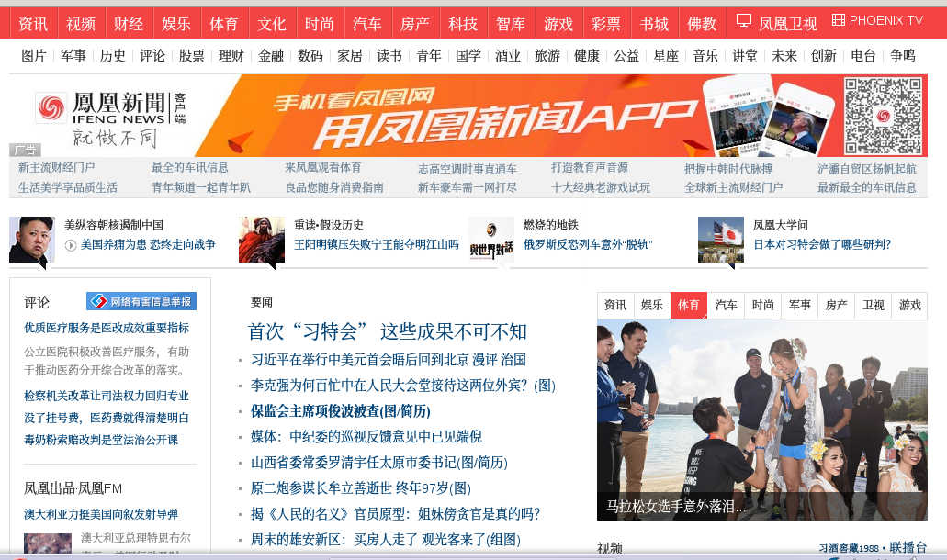Go to 财经 in the red navigation bar

click(129, 24)
